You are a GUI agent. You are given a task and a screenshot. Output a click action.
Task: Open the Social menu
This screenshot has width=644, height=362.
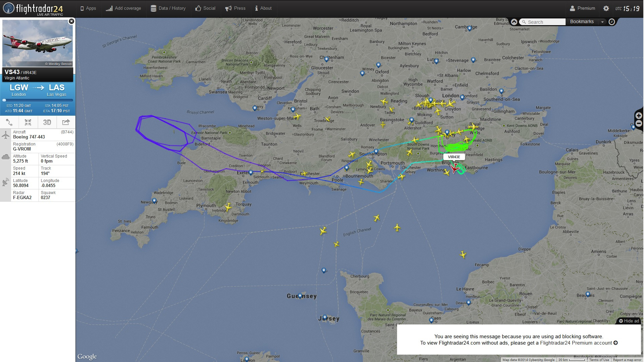point(205,8)
